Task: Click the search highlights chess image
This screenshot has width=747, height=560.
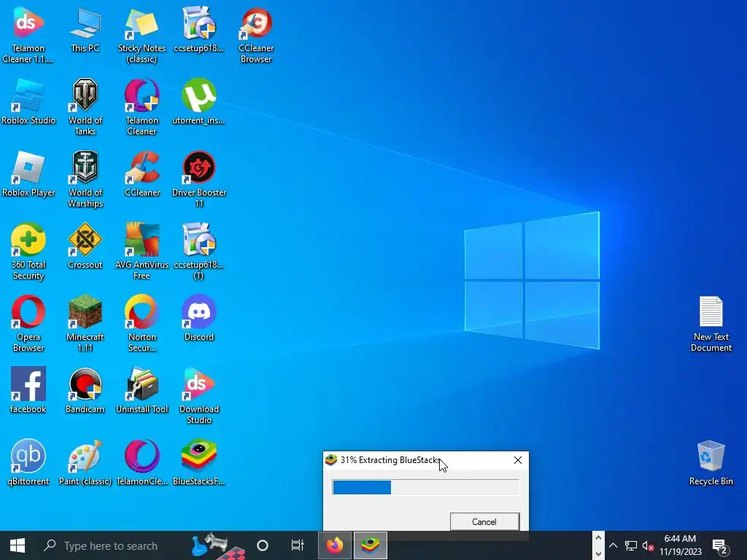Action: coord(217,545)
